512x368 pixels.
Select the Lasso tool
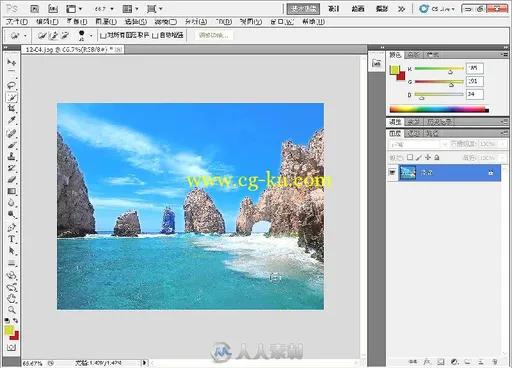11,85
